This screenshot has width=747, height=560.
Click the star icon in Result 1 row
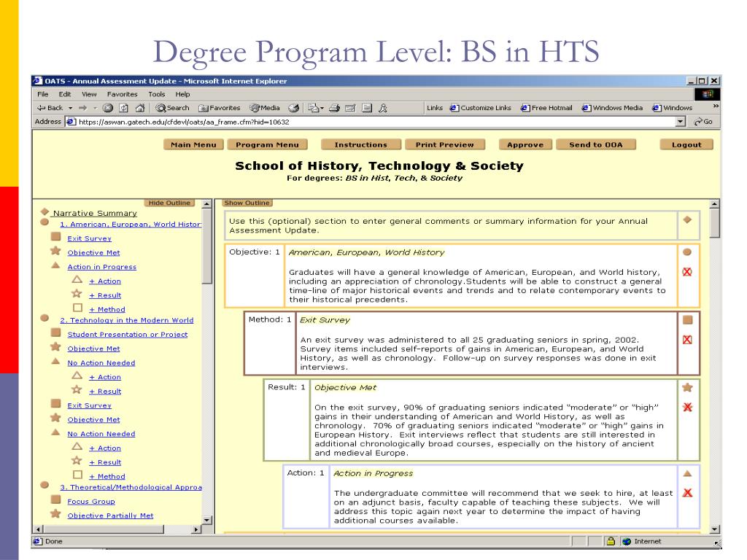(x=687, y=387)
